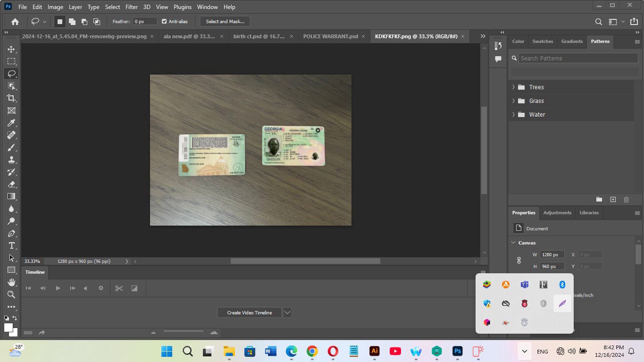Choose the New selection mode button
644x362 pixels.
(x=59, y=21)
